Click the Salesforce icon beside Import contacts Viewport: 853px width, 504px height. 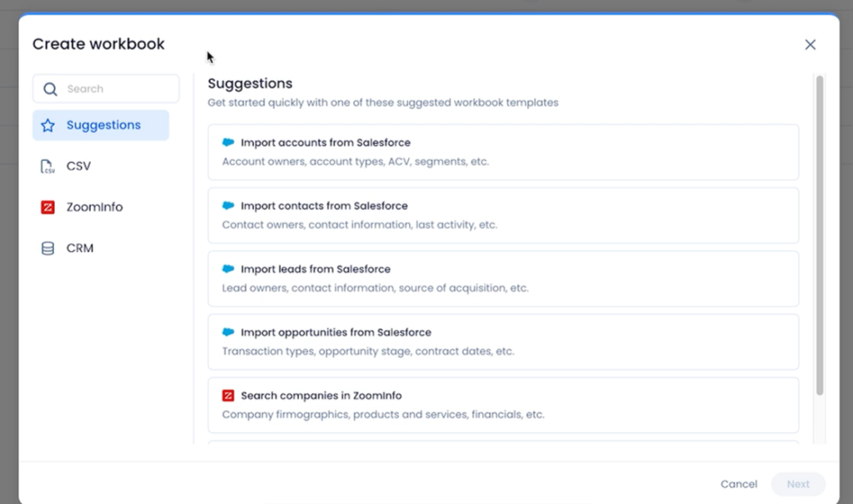[228, 206]
